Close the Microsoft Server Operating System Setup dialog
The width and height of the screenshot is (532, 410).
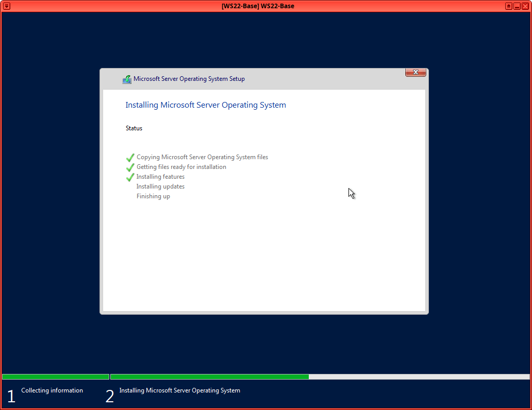tap(415, 72)
